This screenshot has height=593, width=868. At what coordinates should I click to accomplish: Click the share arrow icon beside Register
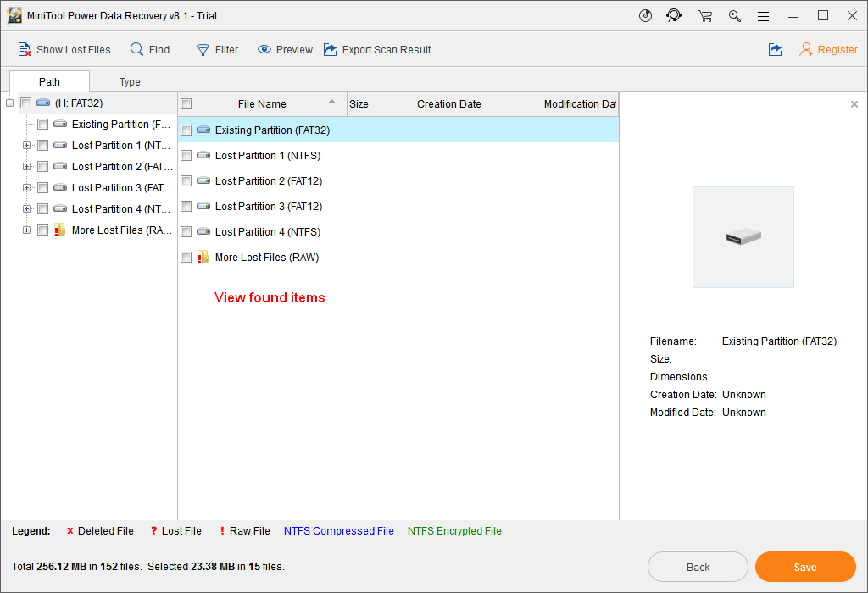(x=775, y=50)
